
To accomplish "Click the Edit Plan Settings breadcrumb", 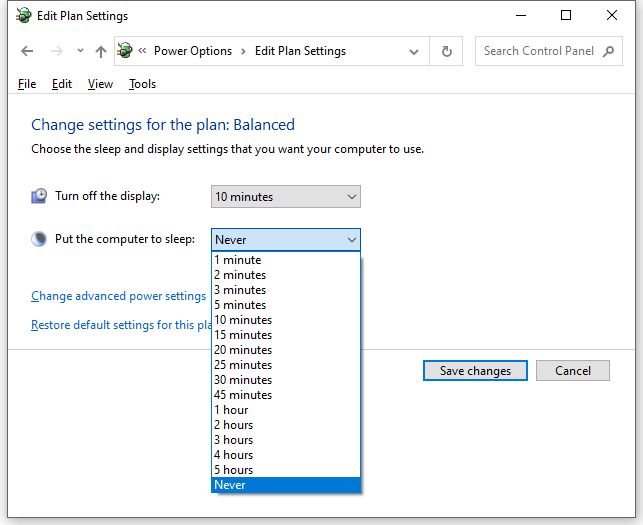I will 300,51.
